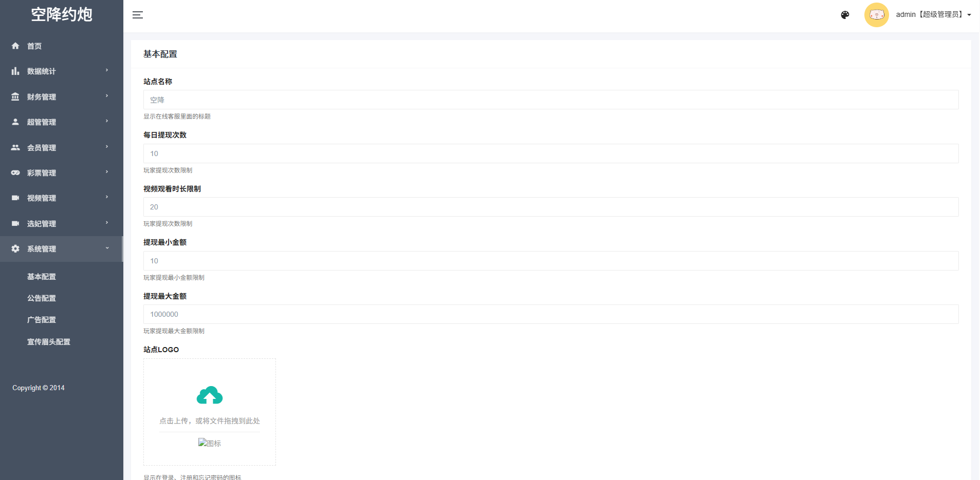Click the gear icon for 系统管理

click(x=15, y=248)
